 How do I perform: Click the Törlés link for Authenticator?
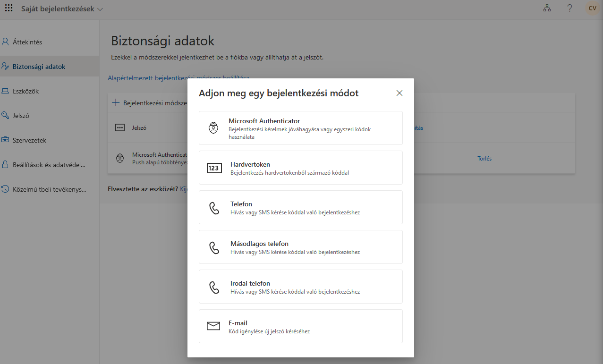tap(484, 159)
